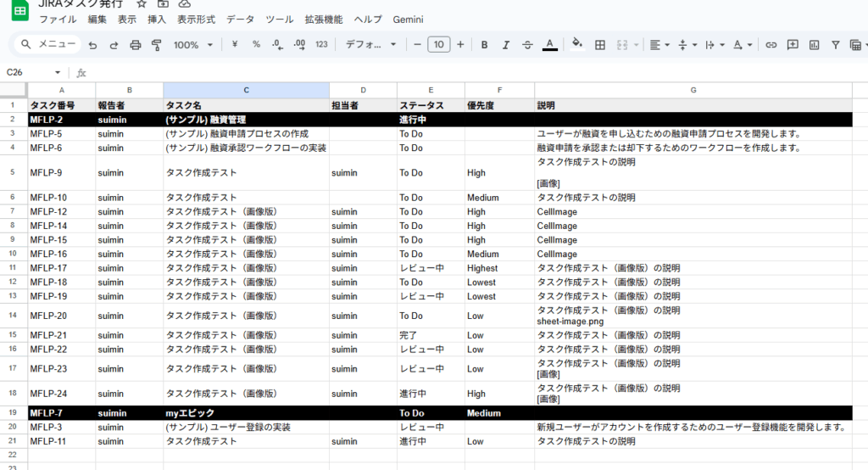This screenshot has height=470, width=868.
Task: Click the メニュー search box
Action: pos(49,44)
